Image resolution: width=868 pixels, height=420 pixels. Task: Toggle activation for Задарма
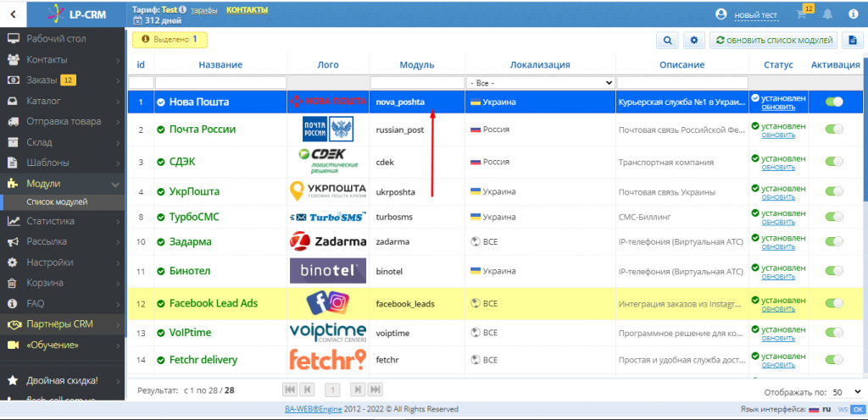[x=834, y=241]
